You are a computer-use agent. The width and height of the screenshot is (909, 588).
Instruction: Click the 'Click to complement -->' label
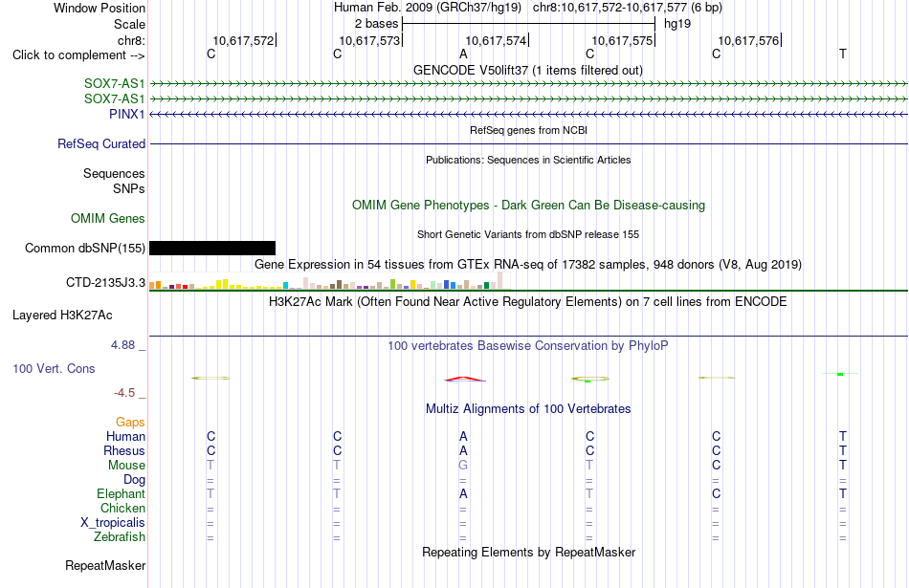pyautogui.click(x=78, y=55)
